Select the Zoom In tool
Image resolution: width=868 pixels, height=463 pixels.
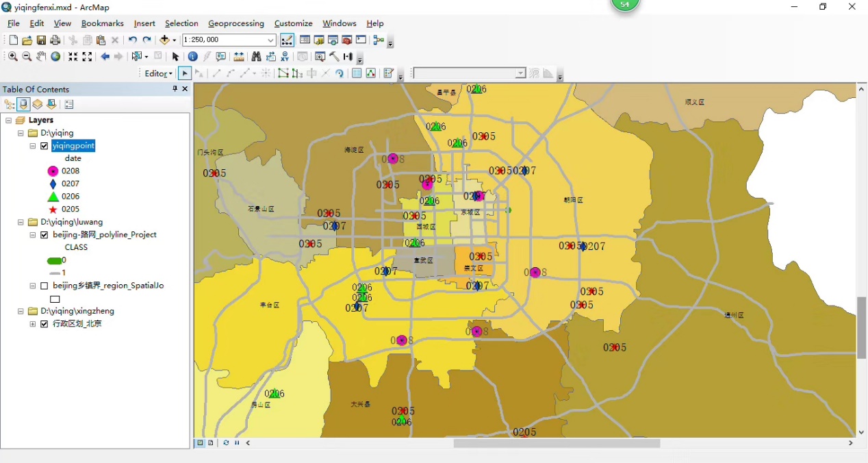(x=13, y=57)
